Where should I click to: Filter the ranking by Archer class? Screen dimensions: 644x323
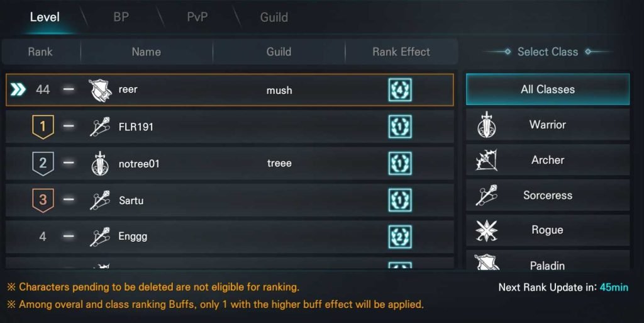pos(548,160)
